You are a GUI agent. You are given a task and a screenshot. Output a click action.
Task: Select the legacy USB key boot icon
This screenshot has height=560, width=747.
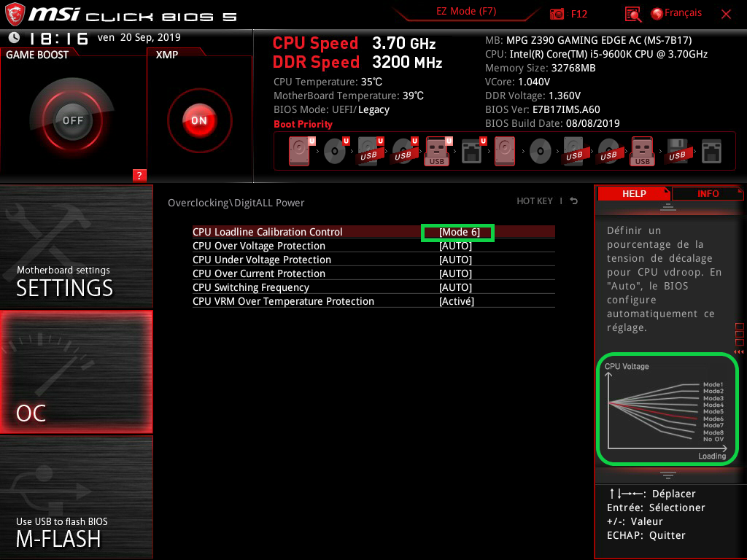click(643, 152)
